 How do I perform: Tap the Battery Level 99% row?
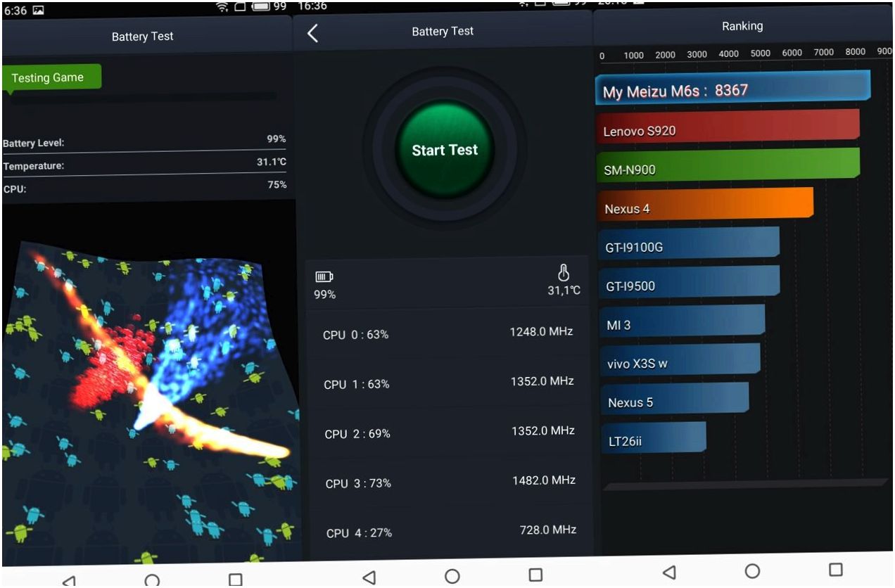(144, 141)
